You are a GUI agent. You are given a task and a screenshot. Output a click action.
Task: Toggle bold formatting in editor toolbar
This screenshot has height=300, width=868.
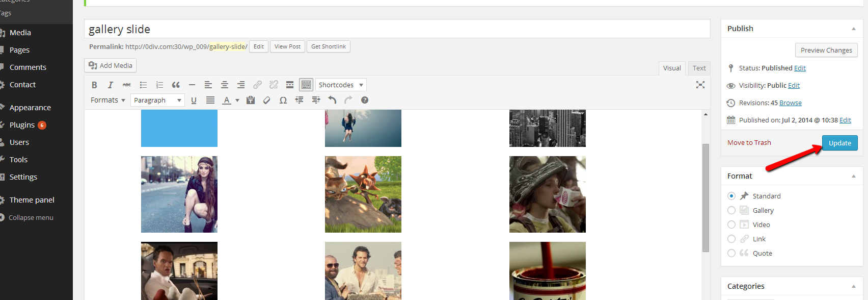click(x=94, y=85)
